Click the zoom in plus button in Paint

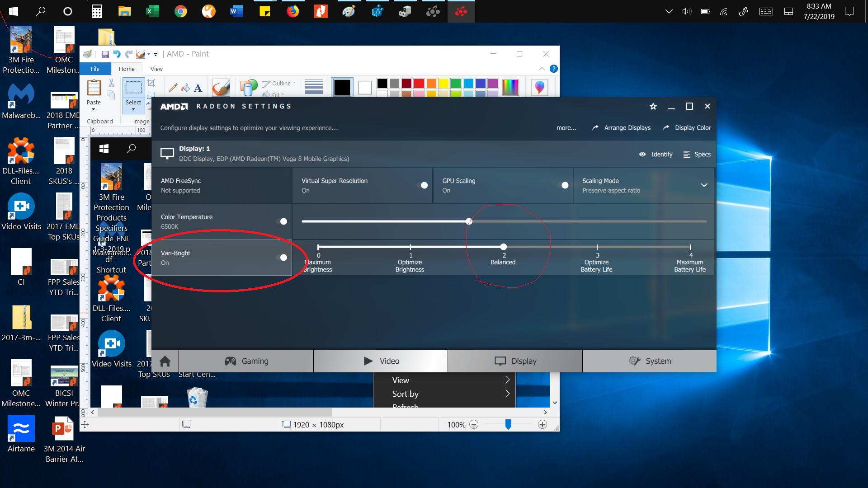click(x=542, y=425)
